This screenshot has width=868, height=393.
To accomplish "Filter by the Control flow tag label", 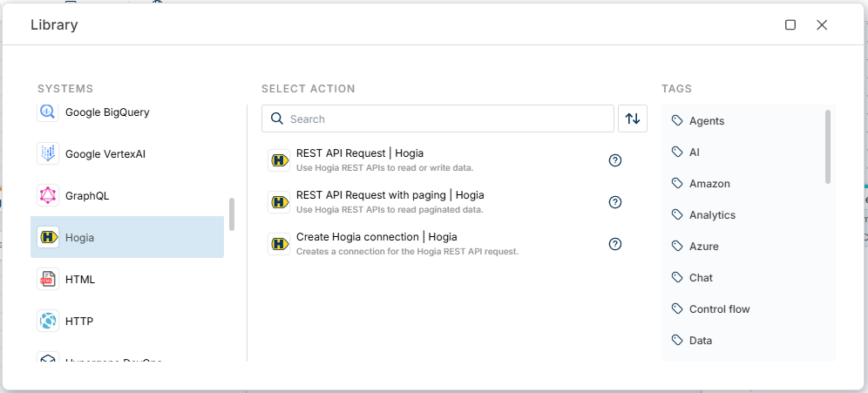I will (x=720, y=309).
